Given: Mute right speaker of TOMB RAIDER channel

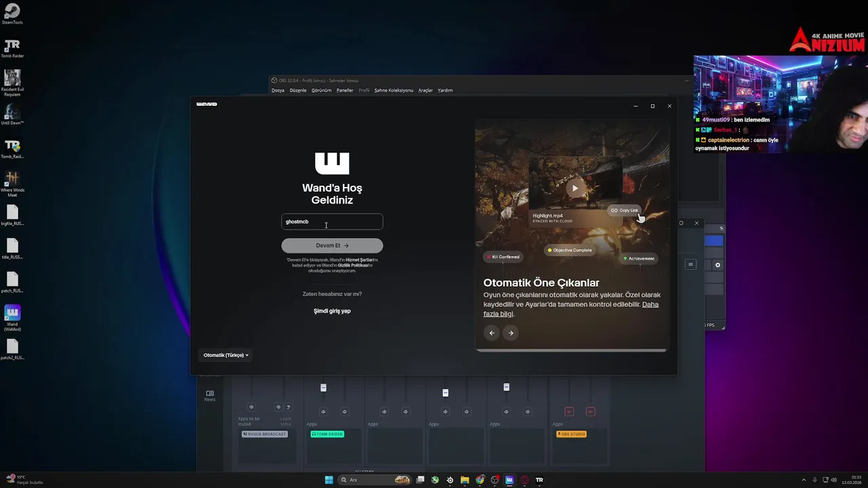Looking at the screenshot, I should point(344,411).
